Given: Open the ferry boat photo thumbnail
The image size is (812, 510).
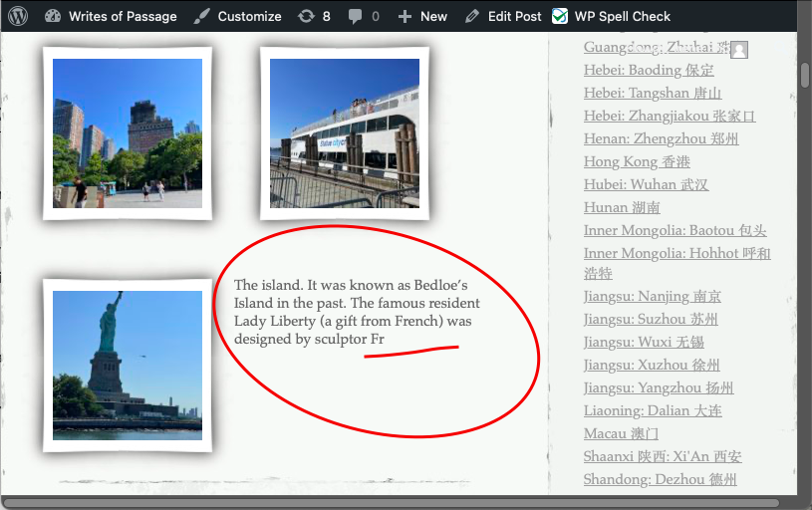Looking at the screenshot, I should [x=345, y=132].
